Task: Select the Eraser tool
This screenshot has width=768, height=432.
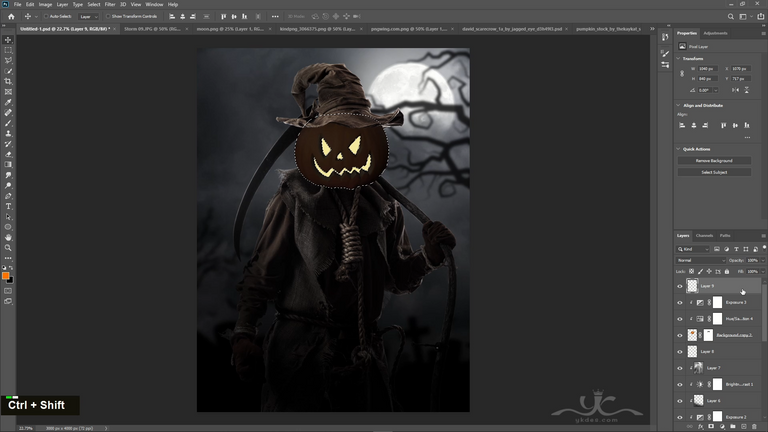Action: 8,154
